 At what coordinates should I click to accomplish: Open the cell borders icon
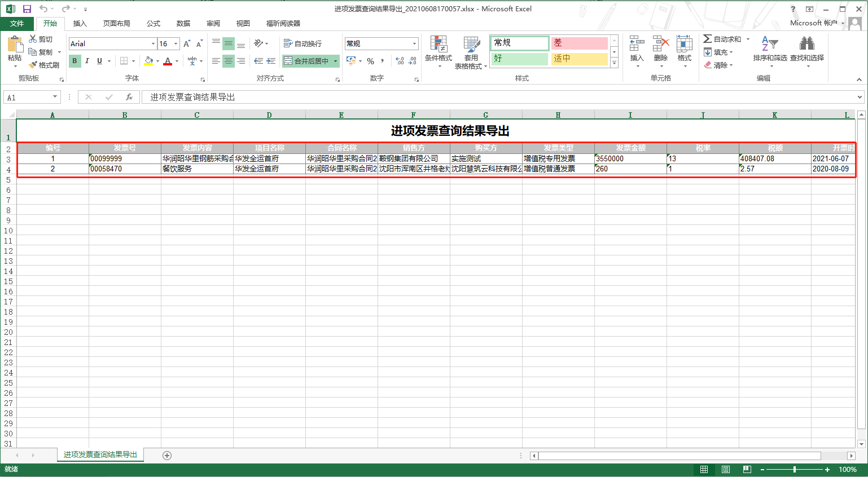(x=124, y=61)
